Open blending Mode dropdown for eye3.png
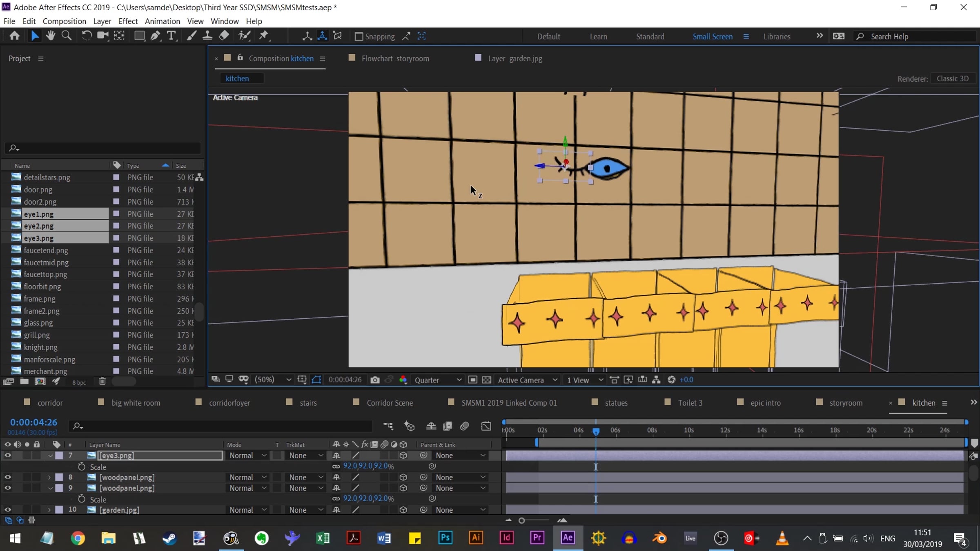The image size is (980, 551). coord(247,455)
